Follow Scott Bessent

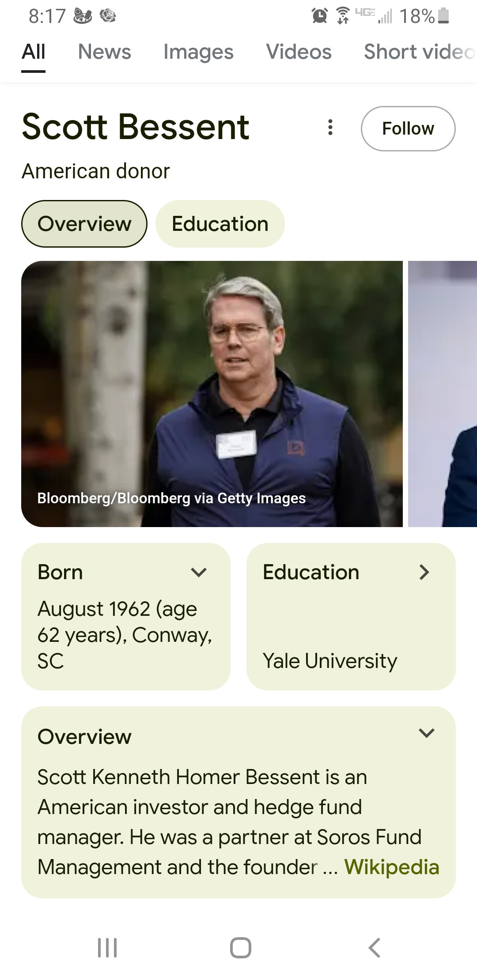(408, 128)
